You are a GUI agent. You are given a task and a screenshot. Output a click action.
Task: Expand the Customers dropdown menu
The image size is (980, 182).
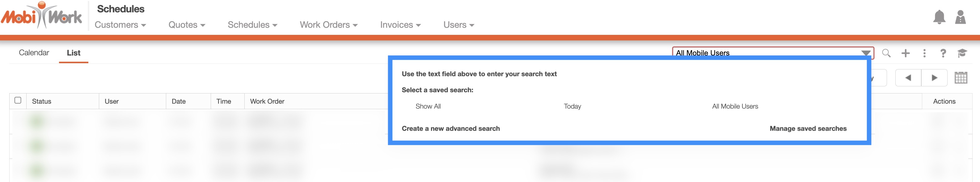click(120, 25)
